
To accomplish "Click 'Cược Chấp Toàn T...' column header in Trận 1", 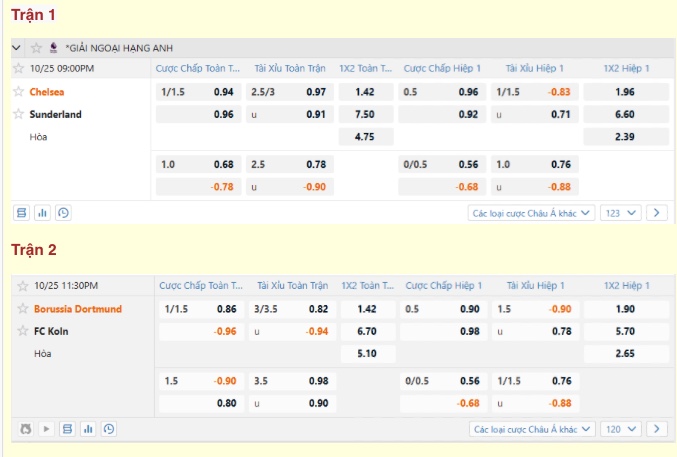I will pos(196,68).
